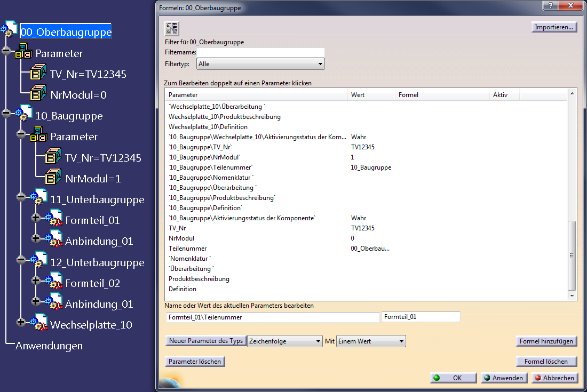The image size is (587, 392).
Task: Click the Importieren... button
Action: (x=554, y=27)
